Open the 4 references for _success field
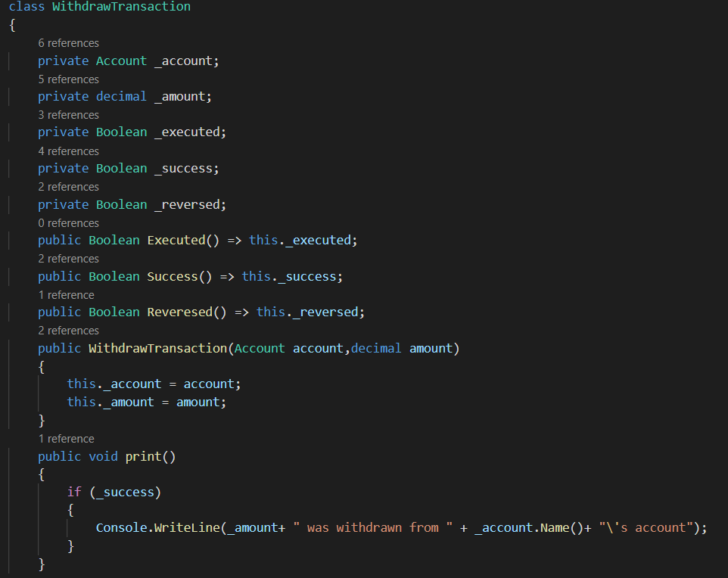 pos(68,151)
